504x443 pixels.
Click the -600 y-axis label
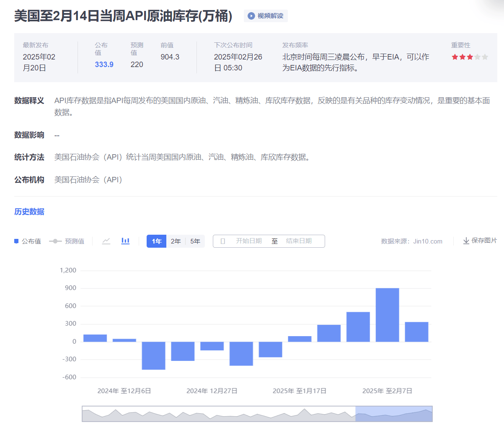coord(70,377)
